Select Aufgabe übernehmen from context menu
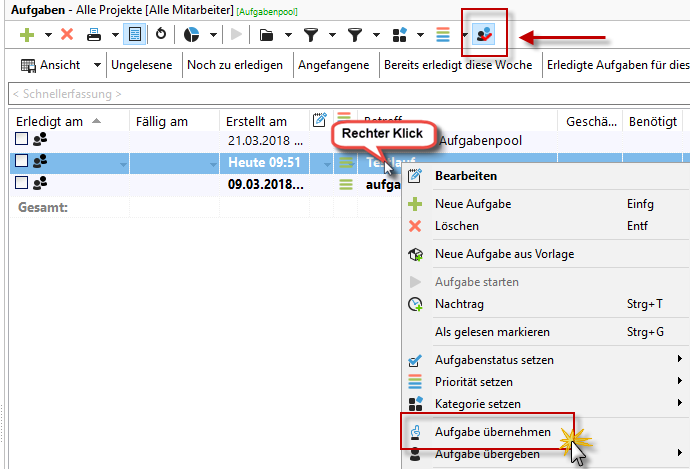This screenshot has width=690, height=469. (492, 432)
